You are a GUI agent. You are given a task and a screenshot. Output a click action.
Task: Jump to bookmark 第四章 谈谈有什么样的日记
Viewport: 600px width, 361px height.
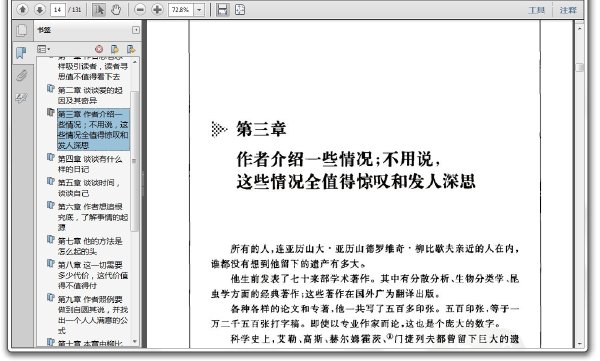[90, 164]
